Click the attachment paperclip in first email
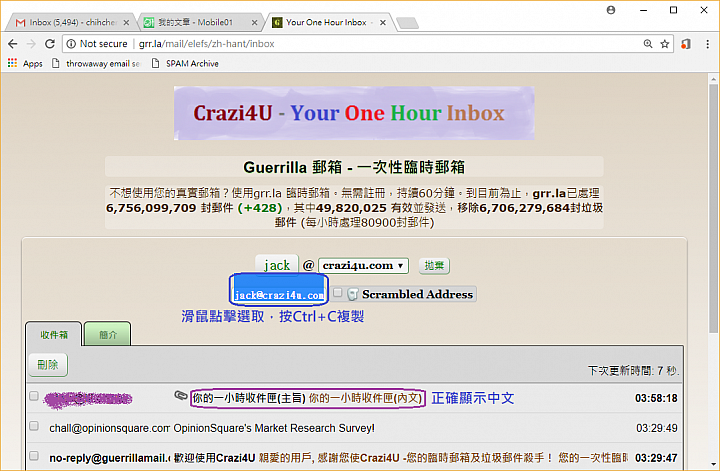 pyautogui.click(x=180, y=395)
